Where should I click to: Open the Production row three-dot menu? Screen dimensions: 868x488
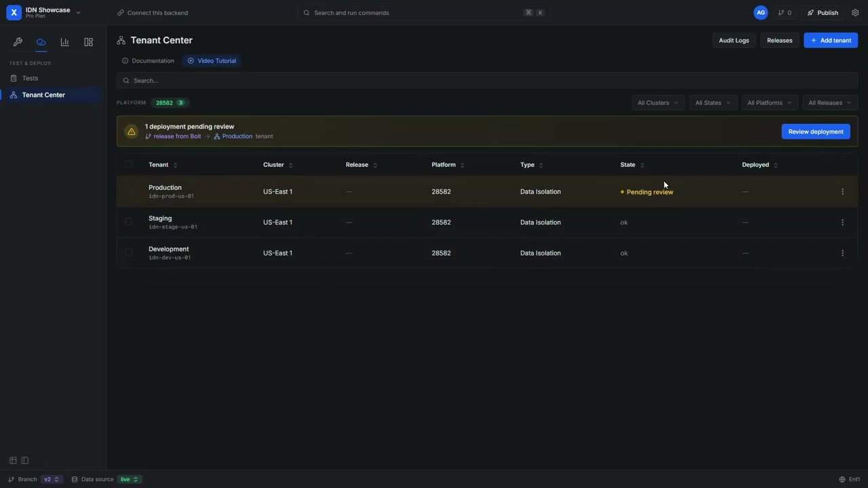point(842,192)
